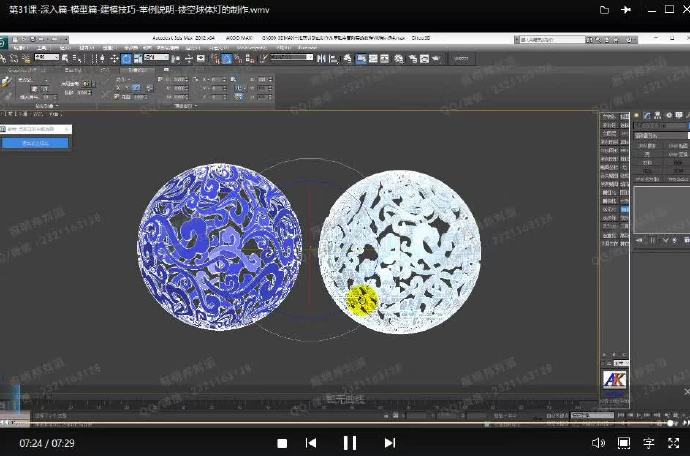Click the Unlink Selection tool icon
The width and height of the screenshot is (690, 456).
[x=14, y=59]
